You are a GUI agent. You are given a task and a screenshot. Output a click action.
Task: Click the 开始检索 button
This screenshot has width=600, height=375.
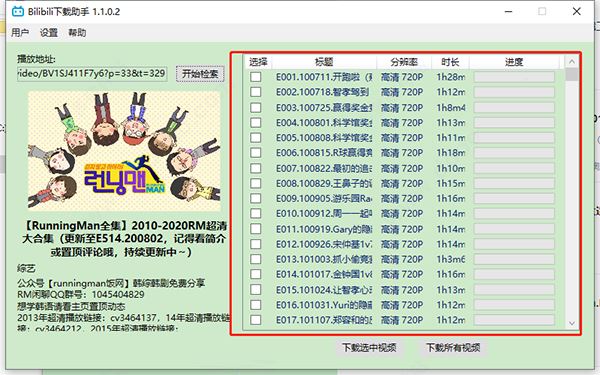tap(200, 73)
